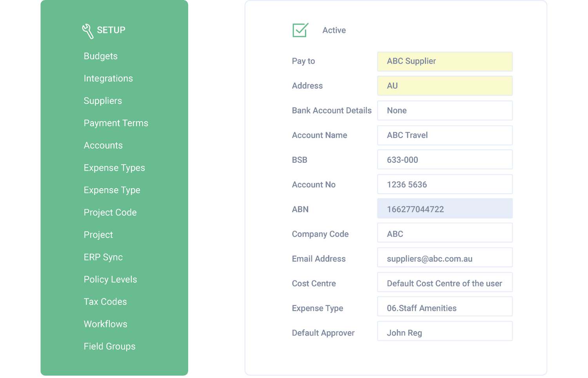This screenshot has width=588, height=378.
Task: Select Workflows from the setup menu
Action: (105, 324)
